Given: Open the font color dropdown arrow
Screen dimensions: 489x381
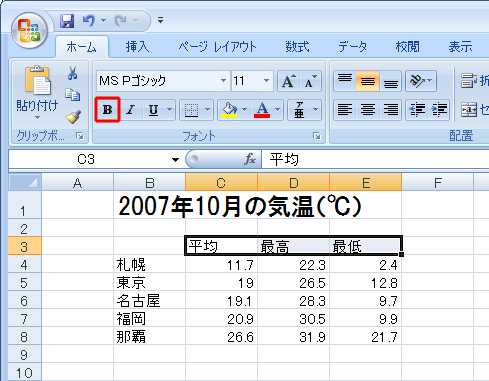Looking at the screenshot, I should [x=278, y=110].
